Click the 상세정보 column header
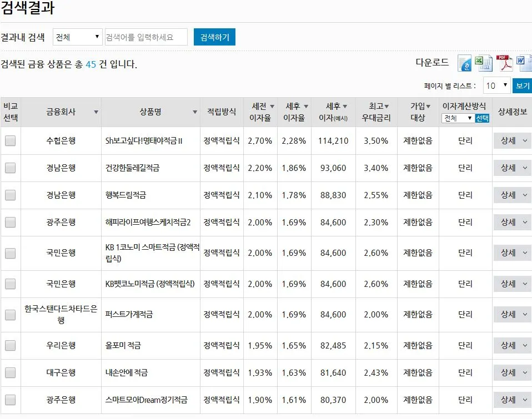Image resolution: width=532 pixels, height=419 pixels. [x=513, y=112]
